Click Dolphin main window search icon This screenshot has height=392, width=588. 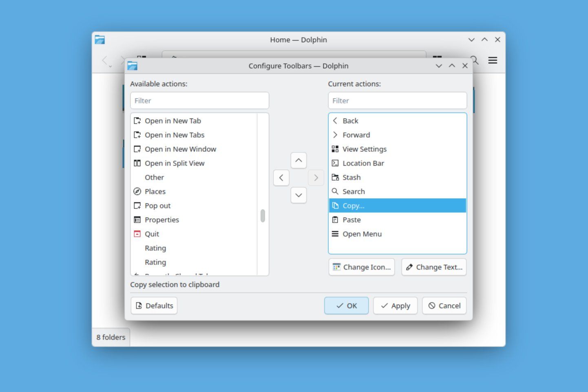tap(475, 60)
